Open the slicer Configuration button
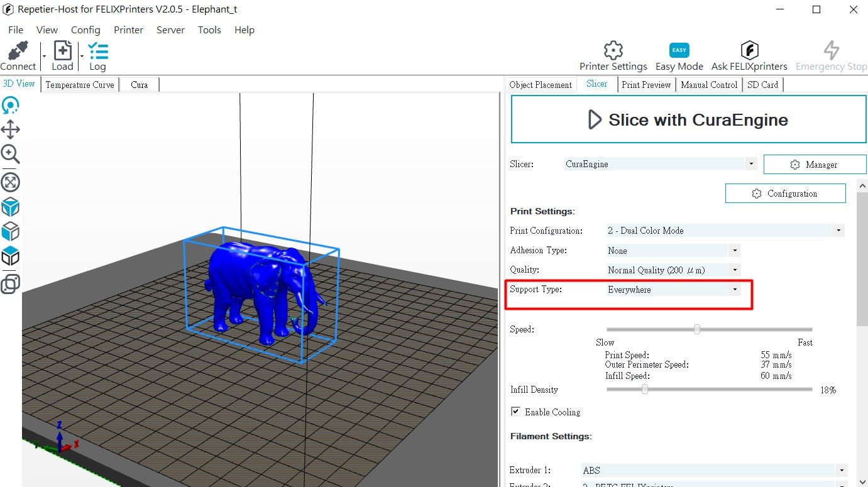 (x=785, y=194)
